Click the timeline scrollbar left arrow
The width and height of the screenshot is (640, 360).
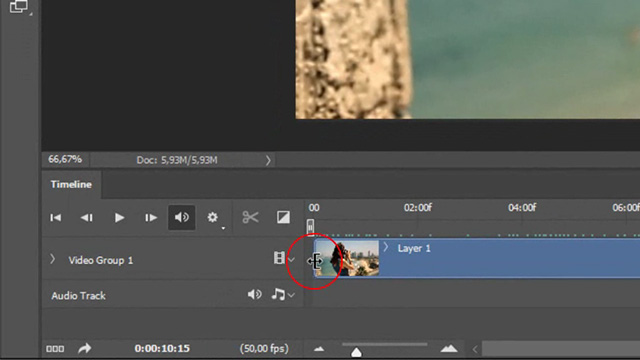475,349
